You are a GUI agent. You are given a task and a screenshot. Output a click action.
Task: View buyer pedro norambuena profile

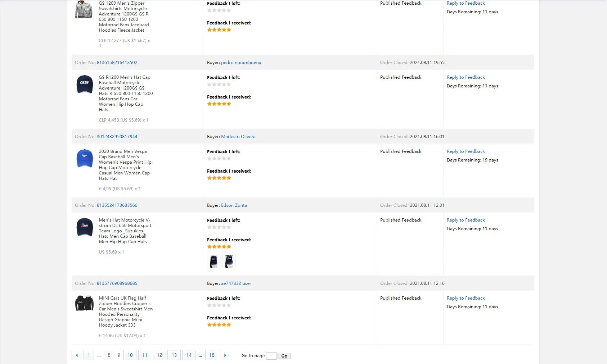pyautogui.click(x=241, y=63)
